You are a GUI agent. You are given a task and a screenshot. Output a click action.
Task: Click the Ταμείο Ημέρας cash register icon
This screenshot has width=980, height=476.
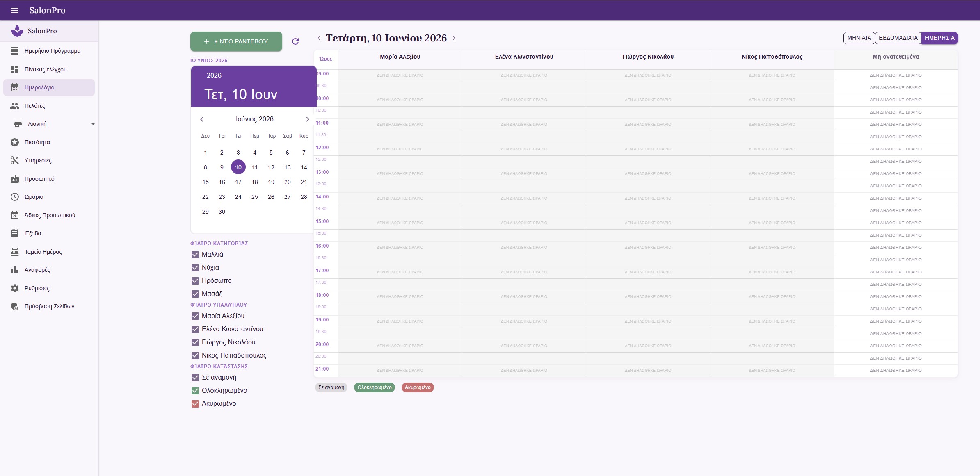tap(15, 252)
